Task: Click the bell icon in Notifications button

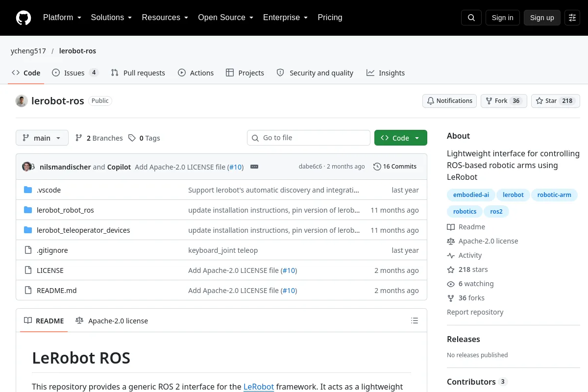Action: [x=431, y=101]
